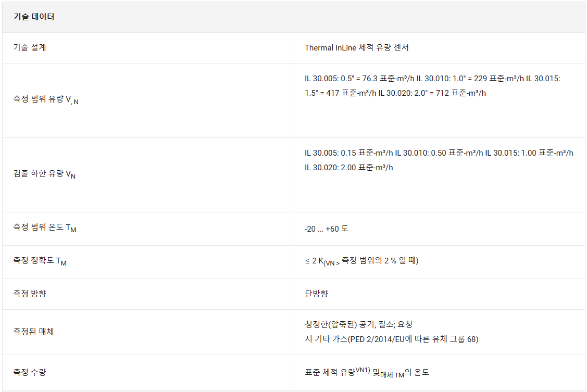
Task: Select the 측정 정확도 label
Action: coord(40,261)
